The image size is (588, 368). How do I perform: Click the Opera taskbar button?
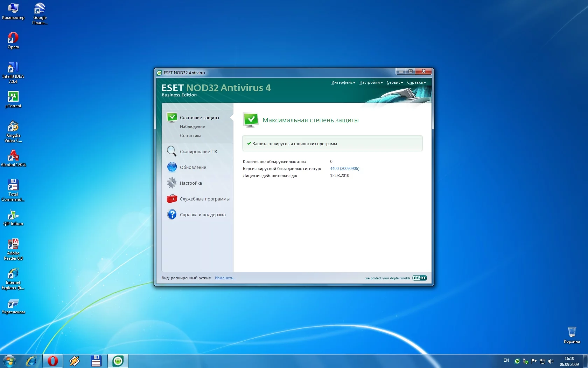click(x=53, y=361)
